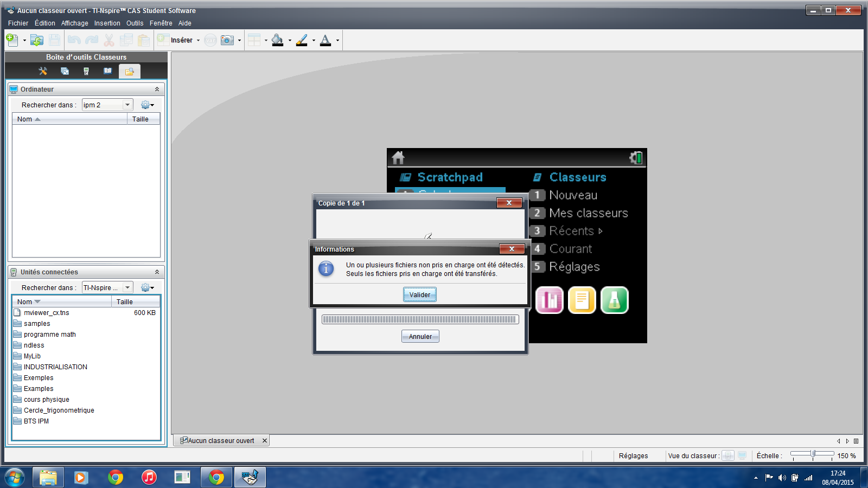Close the Copie de 1 de 1 dialog

[x=509, y=203]
